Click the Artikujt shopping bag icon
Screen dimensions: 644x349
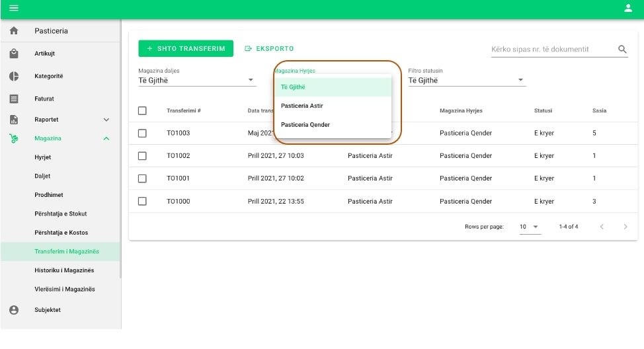pyautogui.click(x=14, y=54)
